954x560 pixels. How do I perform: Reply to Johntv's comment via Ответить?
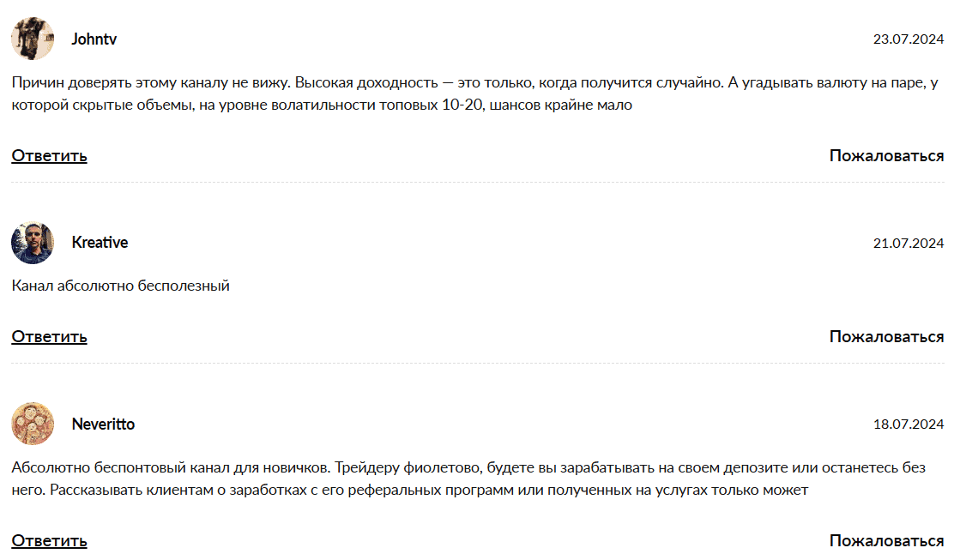coord(49,155)
